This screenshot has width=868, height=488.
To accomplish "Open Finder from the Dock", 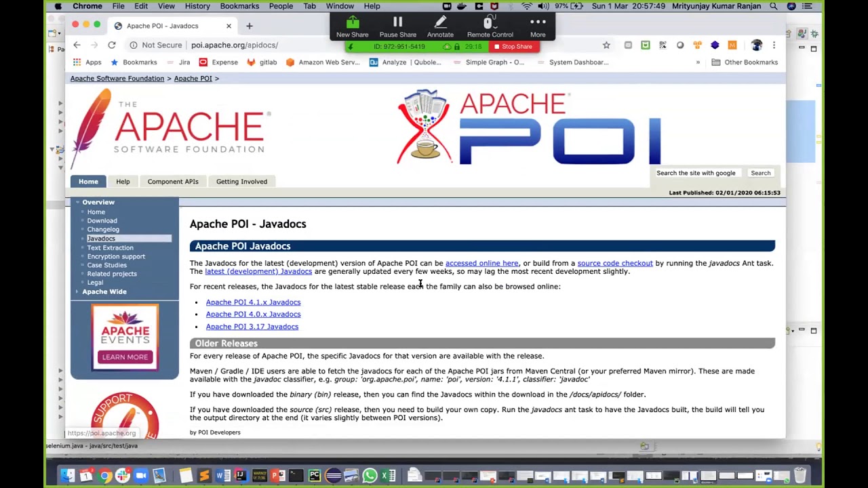I will [x=67, y=476].
